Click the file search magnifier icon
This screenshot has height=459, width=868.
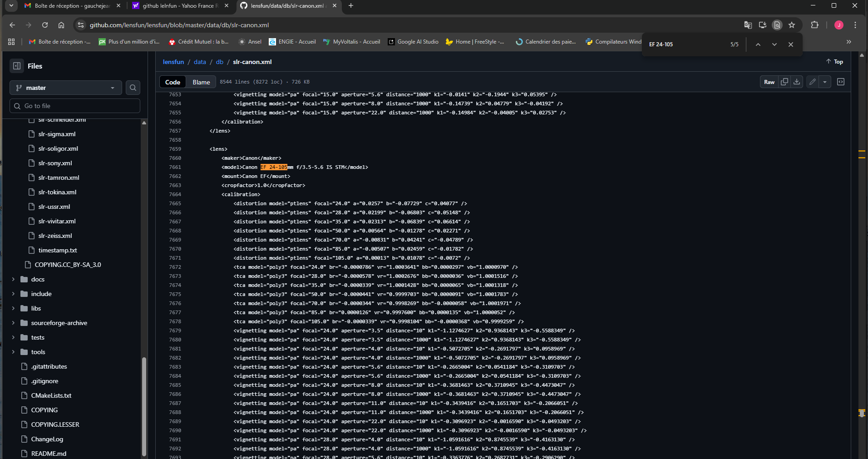click(133, 88)
